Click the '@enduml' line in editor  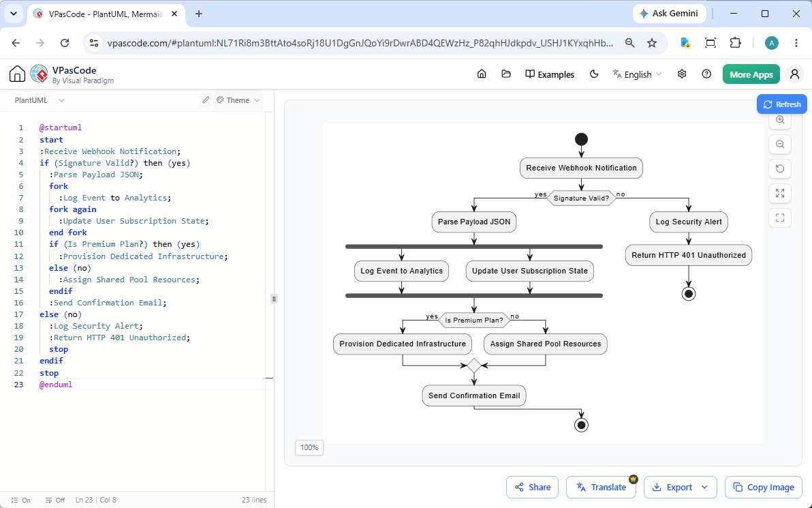(56, 385)
